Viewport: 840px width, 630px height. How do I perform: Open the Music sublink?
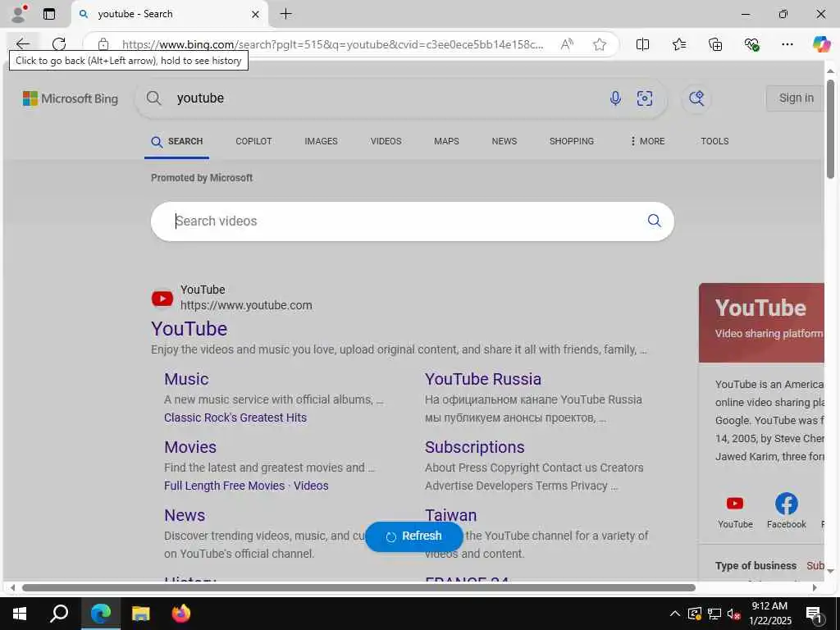tap(186, 379)
